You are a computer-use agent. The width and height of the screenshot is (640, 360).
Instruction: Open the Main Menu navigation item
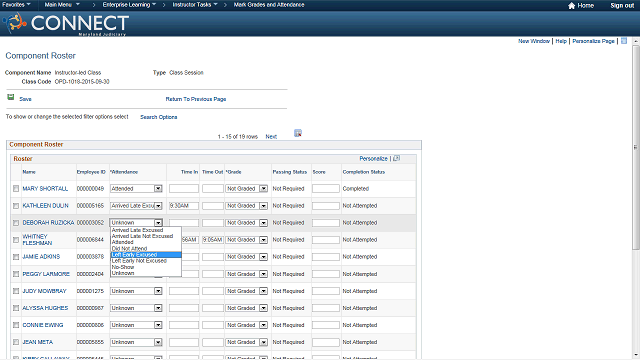62,5
